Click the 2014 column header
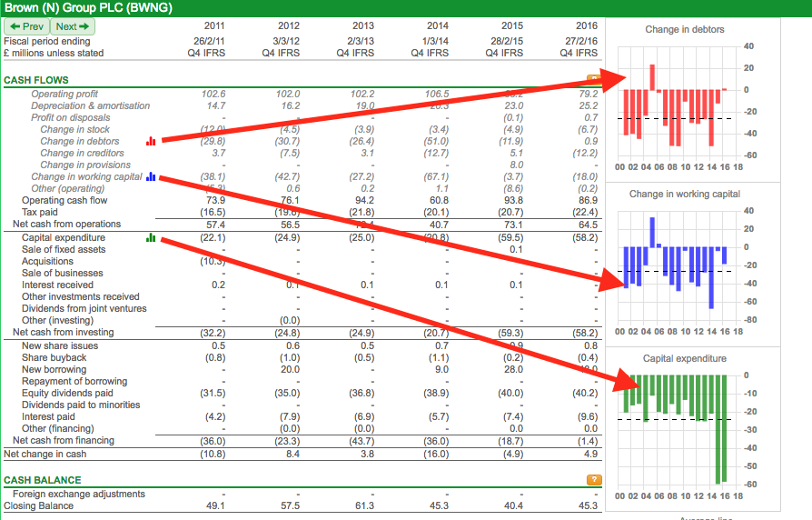The height and width of the screenshot is (520, 812). coord(438,26)
